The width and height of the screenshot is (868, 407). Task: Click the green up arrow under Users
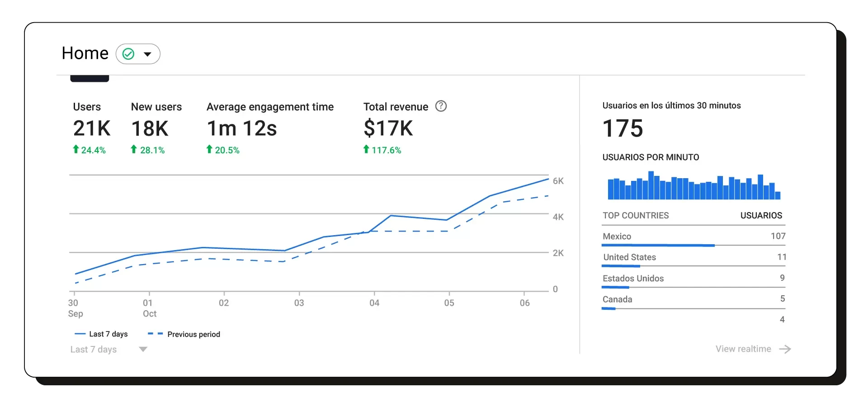[76, 149]
